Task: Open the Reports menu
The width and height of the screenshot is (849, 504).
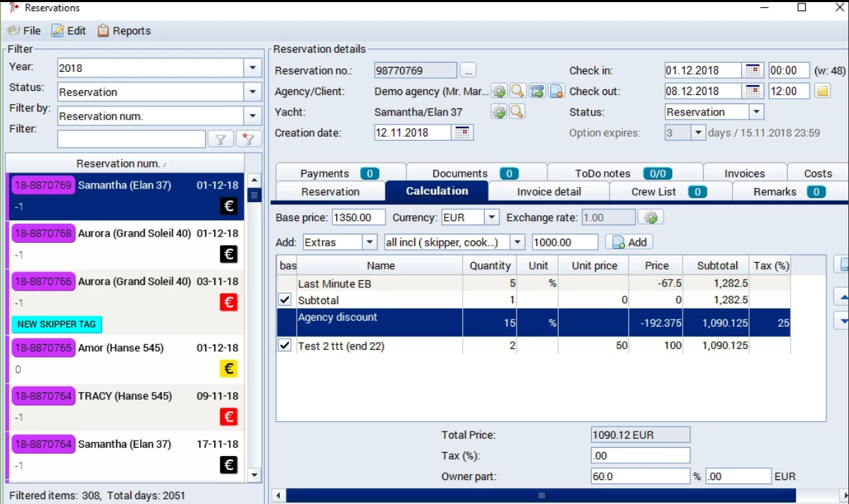Action: (124, 31)
